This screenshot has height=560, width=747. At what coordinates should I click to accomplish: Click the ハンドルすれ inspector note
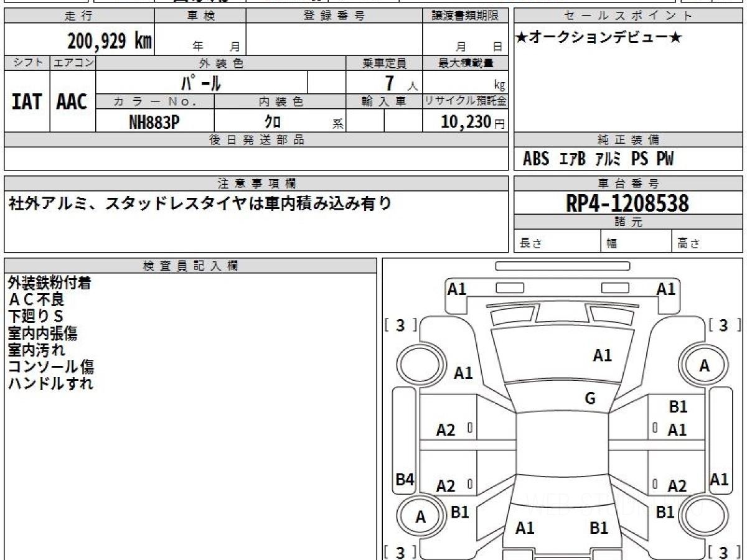point(50,384)
